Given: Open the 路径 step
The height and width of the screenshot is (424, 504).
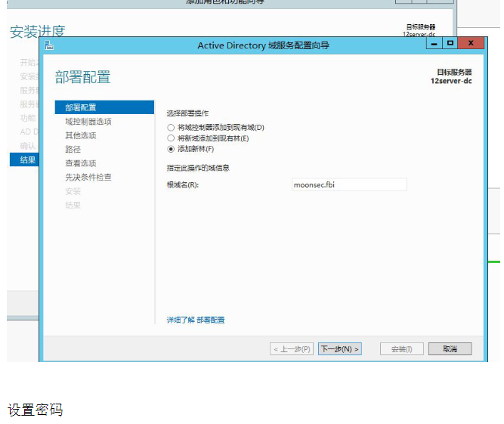Looking at the screenshot, I should [x=73, y=150].
